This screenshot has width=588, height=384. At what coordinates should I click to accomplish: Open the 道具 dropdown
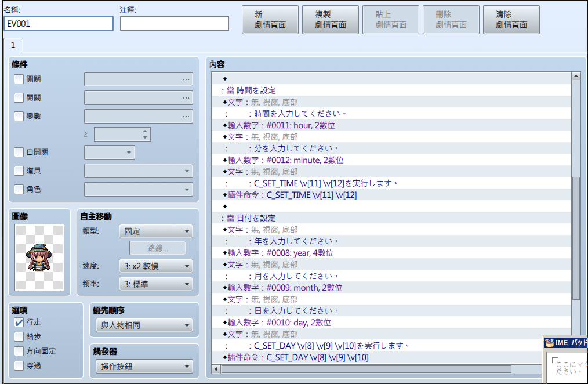point(139,171)
